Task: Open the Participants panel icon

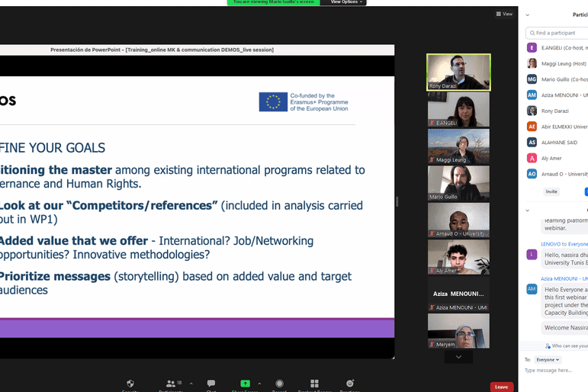Action: click(x=171, y=384)
